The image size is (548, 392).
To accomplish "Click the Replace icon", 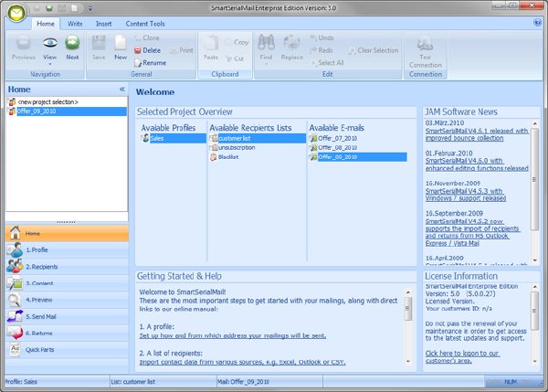I will [292, 43].
